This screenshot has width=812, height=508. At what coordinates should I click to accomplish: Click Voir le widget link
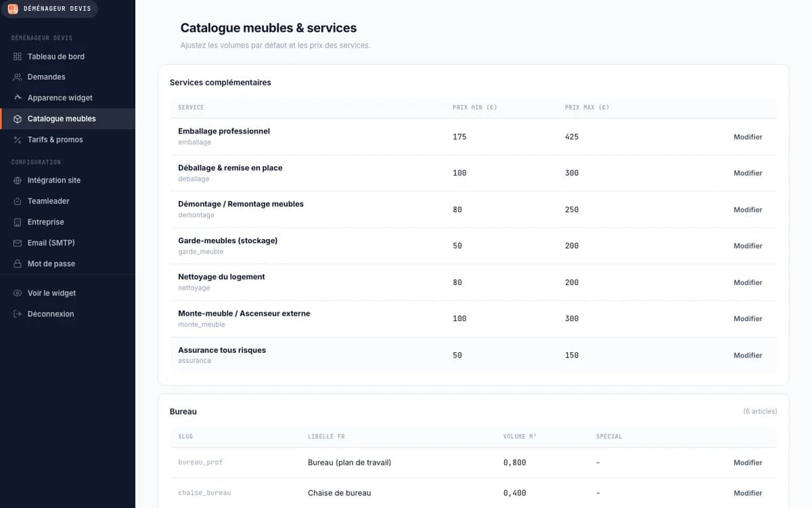click(x=68, y=293)
